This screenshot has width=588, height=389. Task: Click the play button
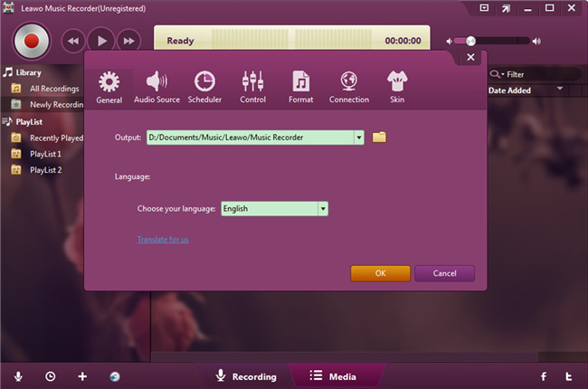coord(101,41)
